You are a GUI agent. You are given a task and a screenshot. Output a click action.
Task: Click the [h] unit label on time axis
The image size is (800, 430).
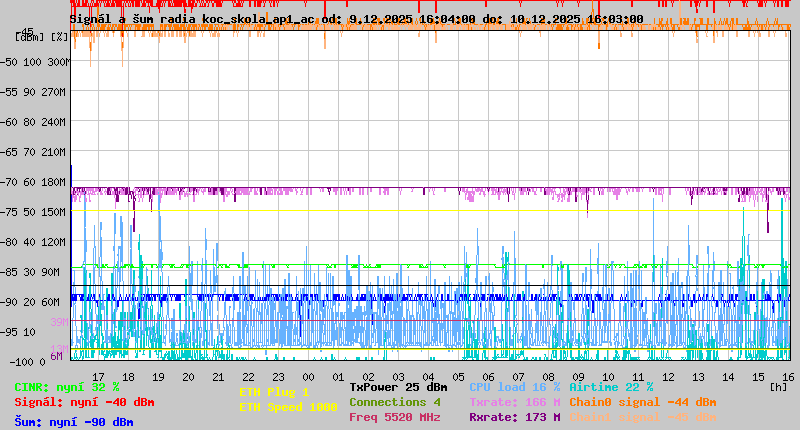778,386
